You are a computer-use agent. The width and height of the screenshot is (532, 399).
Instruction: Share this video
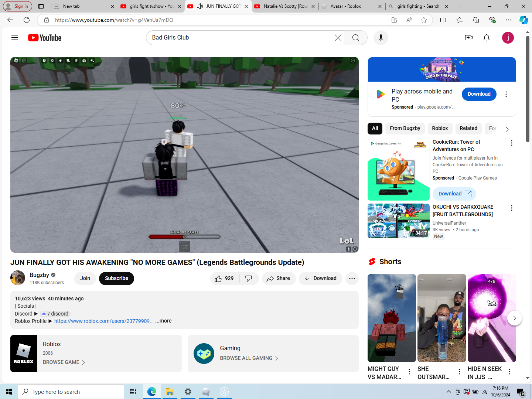coord(279,279)
